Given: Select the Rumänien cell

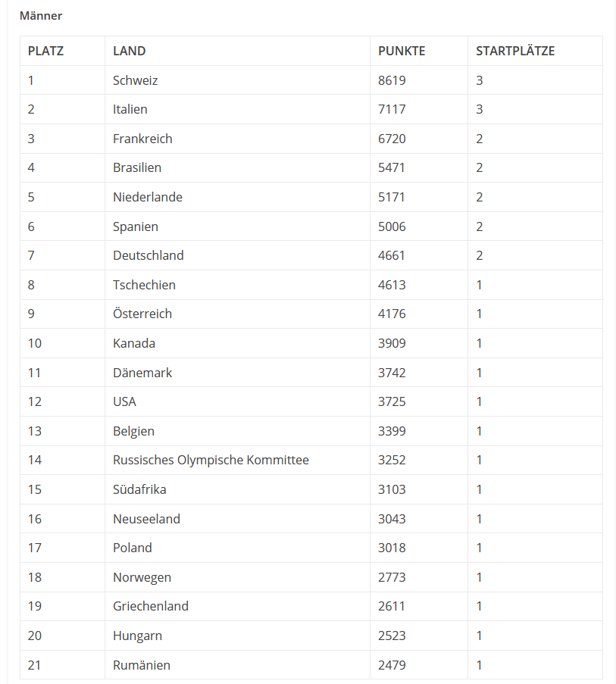Looking at the screenshot, I should click(142, 665).
